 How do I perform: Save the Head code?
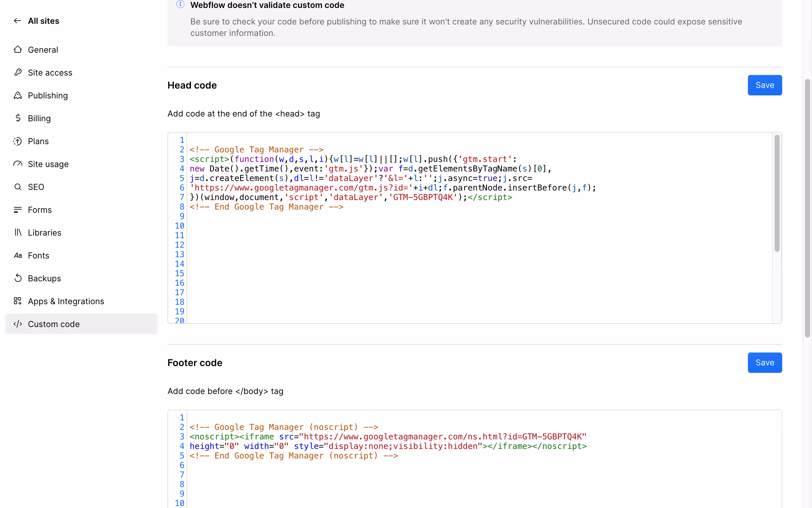point(765,85)
